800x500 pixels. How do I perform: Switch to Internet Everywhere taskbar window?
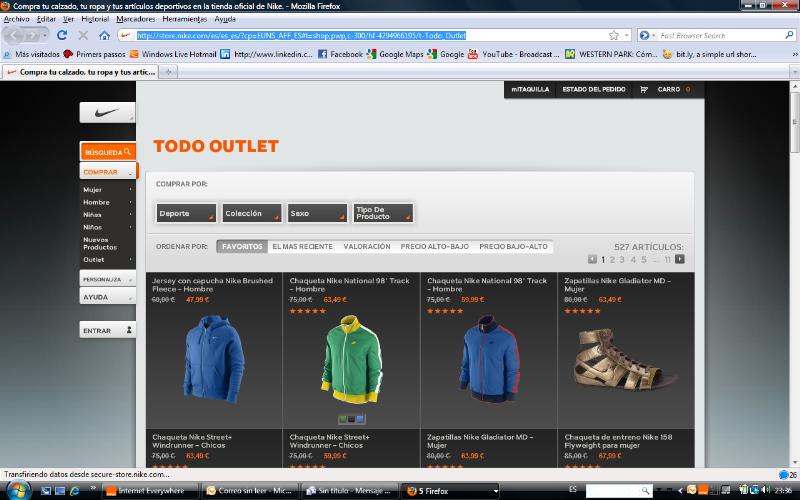[150, 491]
